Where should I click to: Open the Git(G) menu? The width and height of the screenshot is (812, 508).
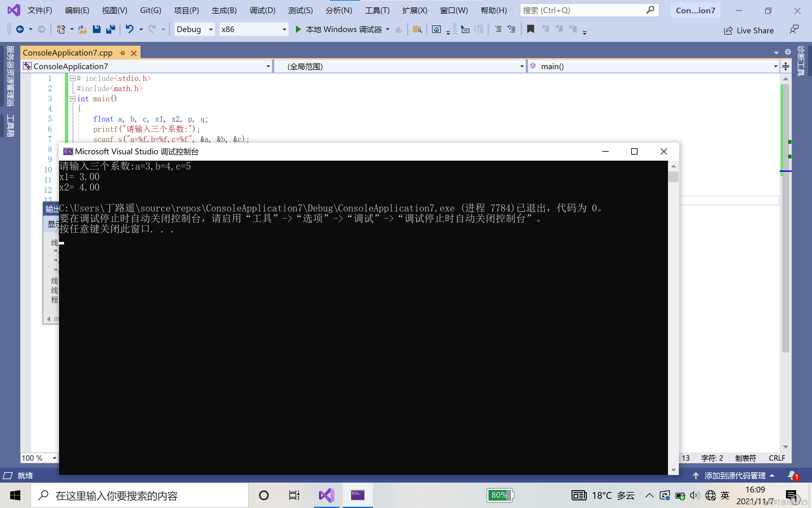point(151,10)
